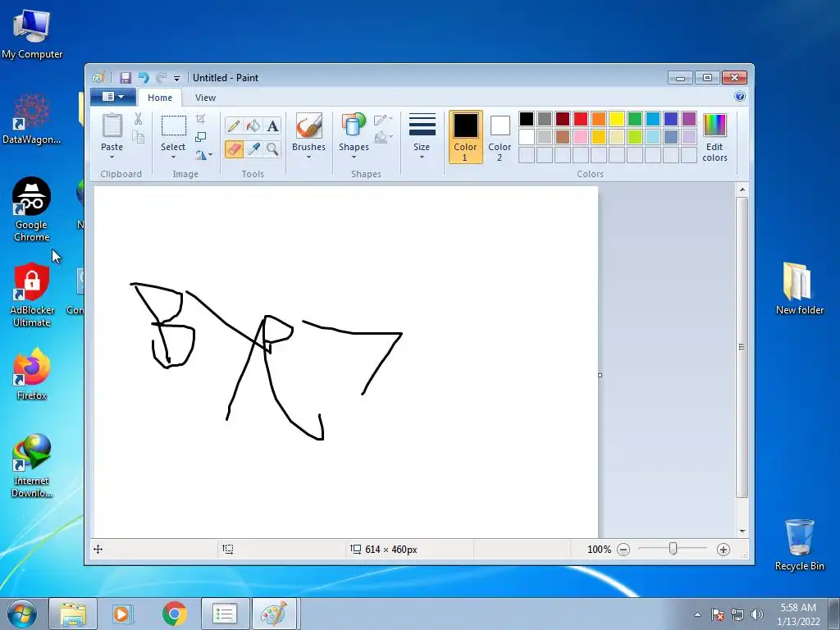Select the Color picker eyedropper tool
840x630 pixels.
tap(253, 148)
